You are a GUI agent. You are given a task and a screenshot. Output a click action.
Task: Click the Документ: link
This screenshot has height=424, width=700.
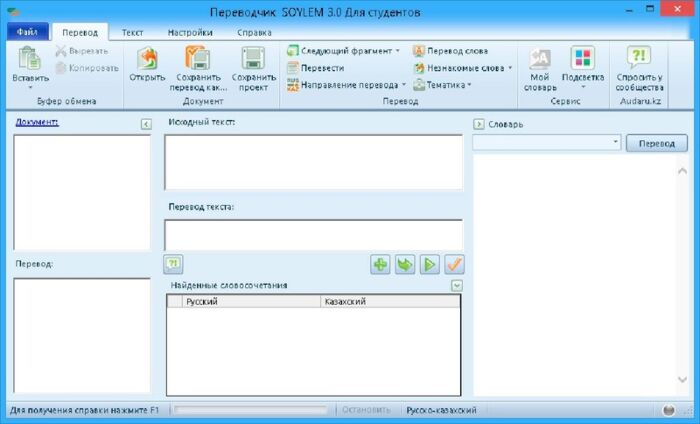click(x=37, y=122)
